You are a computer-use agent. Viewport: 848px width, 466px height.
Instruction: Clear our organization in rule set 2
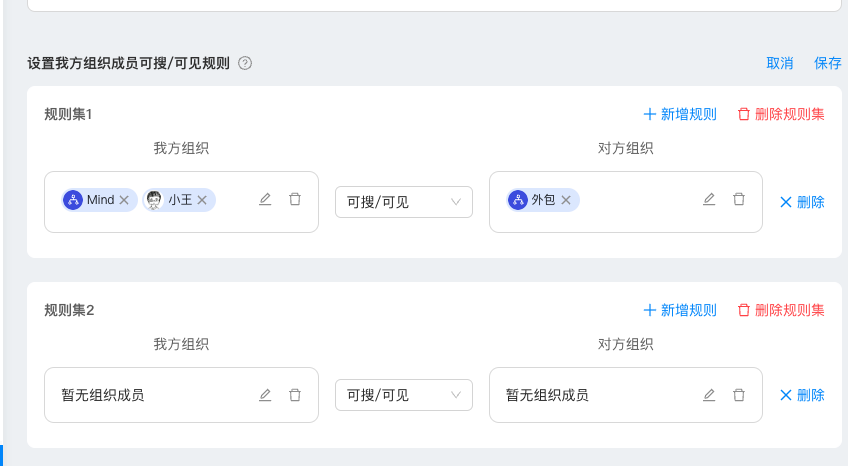[295, 395]
